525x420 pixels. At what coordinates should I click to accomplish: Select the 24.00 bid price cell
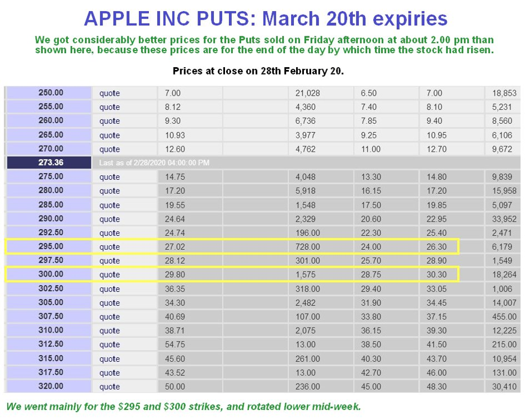371,247
